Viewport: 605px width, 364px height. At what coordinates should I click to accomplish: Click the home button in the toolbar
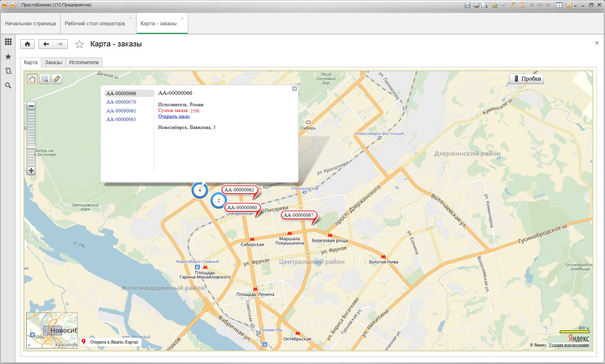[x=27, y=44]
